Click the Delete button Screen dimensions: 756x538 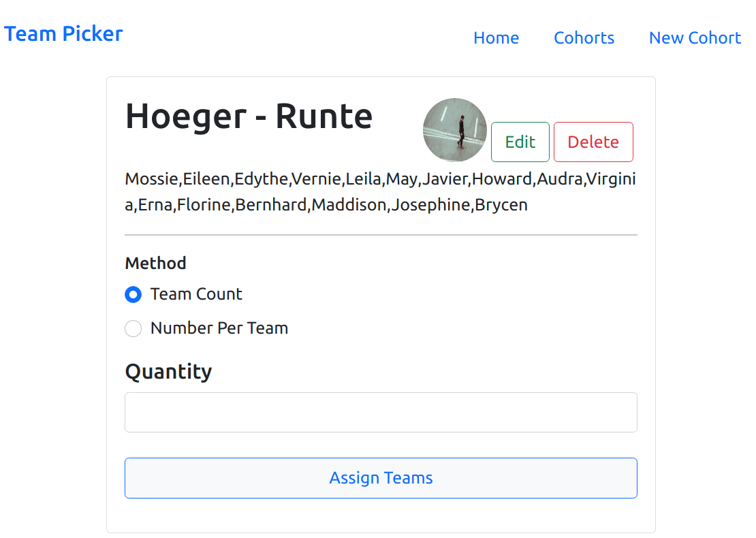(593, 142)
